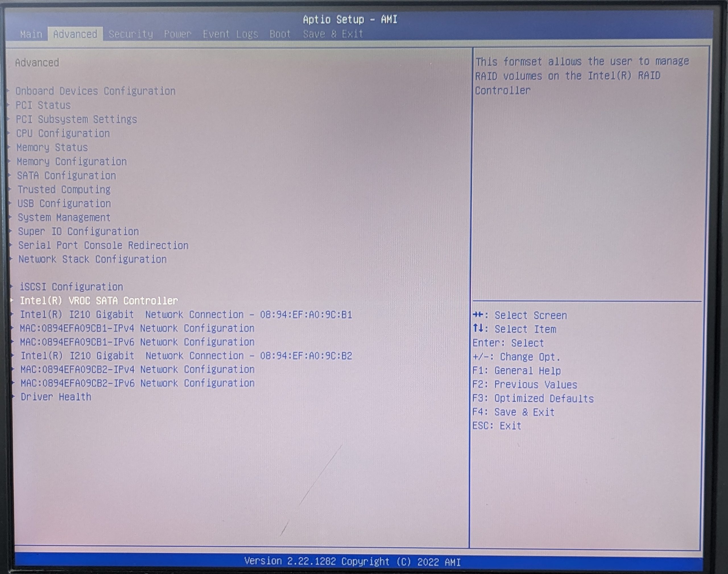This screenshot has width=728, height=574.
Task: Open the Event Logs tab
Action: point(230,34)
